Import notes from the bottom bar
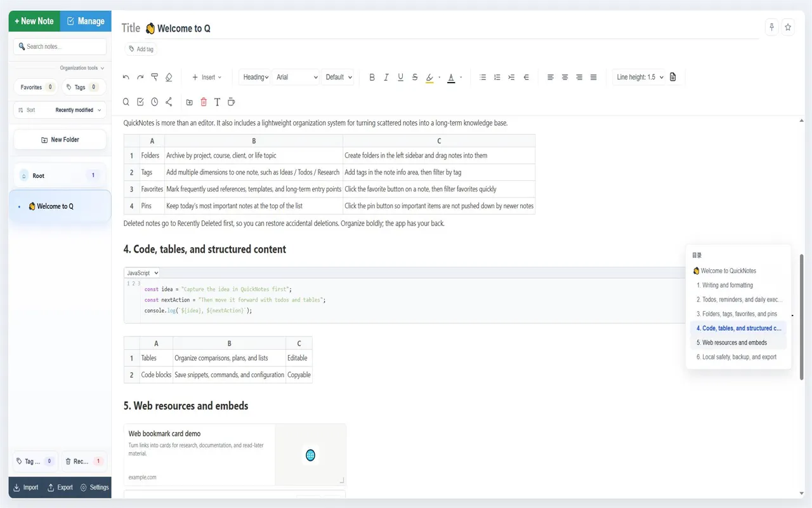 pyautogui.click(x=26, y=488)
